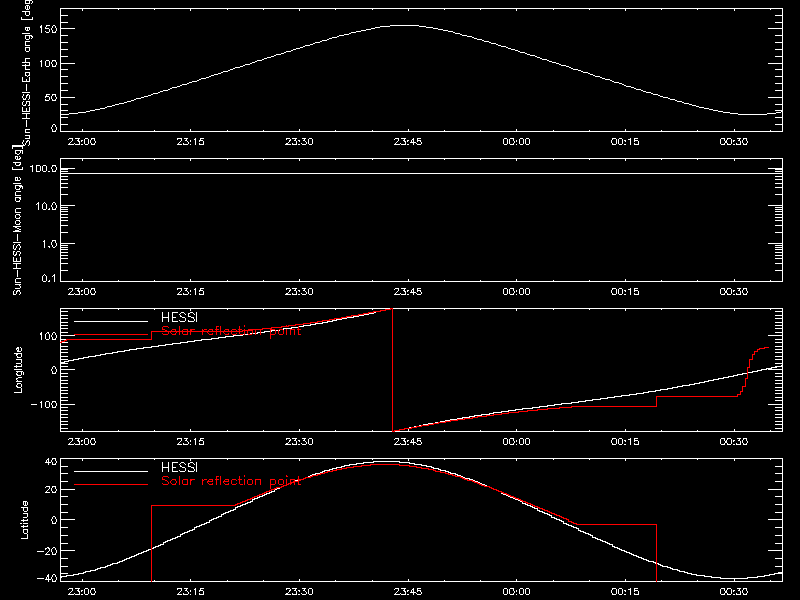Click the 1.0 y-axis value on the Moon angle plot

49,244
